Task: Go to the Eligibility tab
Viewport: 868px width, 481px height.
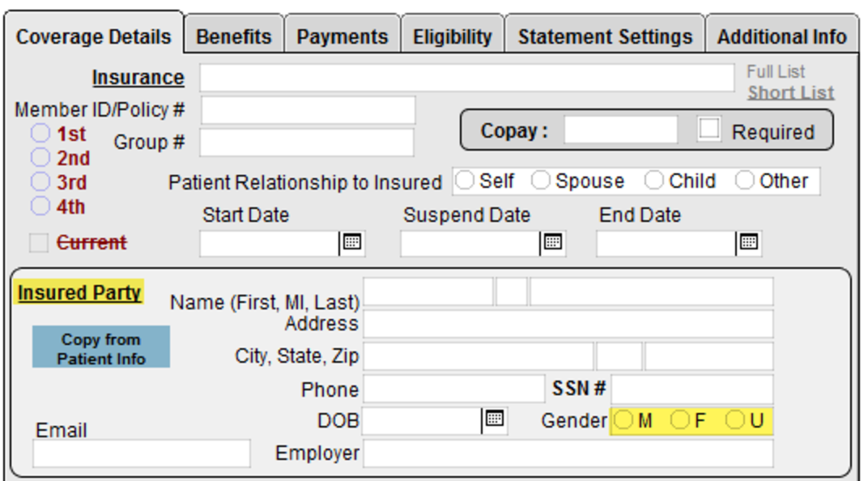Action: tap(452, 36)
